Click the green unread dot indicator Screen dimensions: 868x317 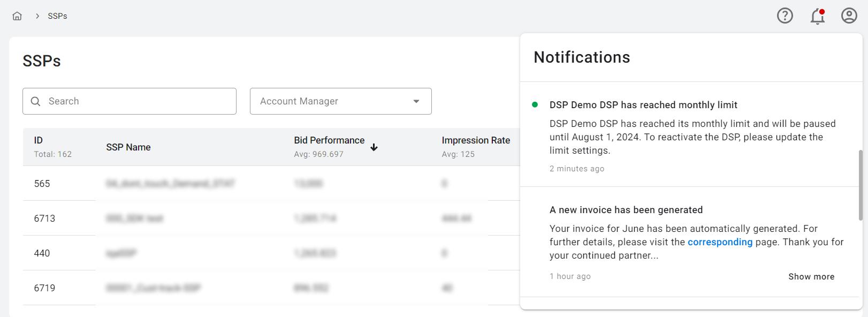[535, 105]
